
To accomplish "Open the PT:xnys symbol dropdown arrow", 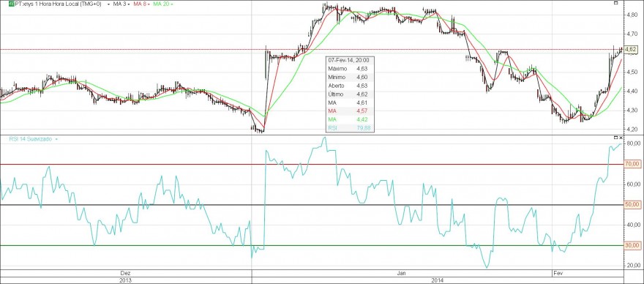I will pyautogui.click(x=108, y=4).
